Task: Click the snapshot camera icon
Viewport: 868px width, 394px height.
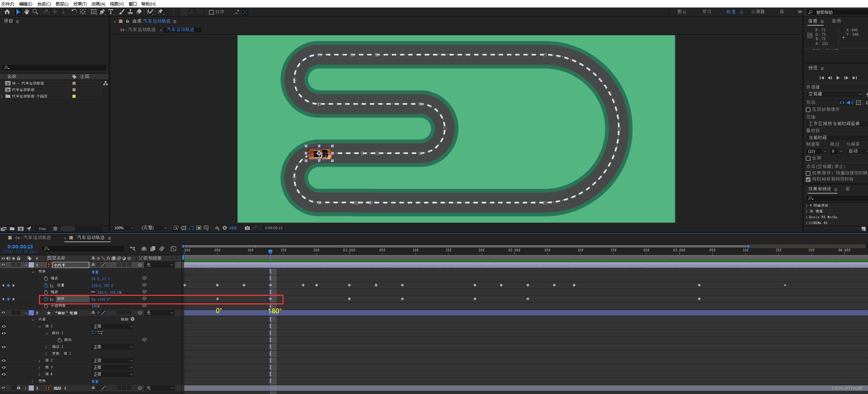Action: tap(247, 228)
